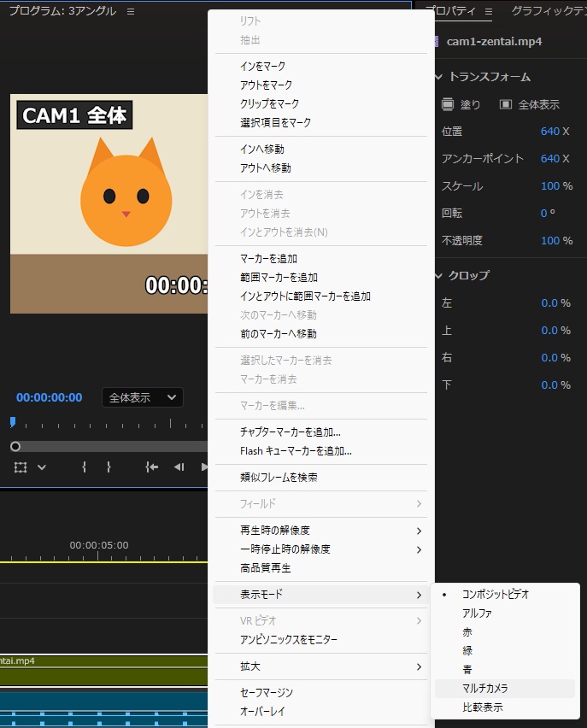Click the Play button in the monitor

pos(204,467)
